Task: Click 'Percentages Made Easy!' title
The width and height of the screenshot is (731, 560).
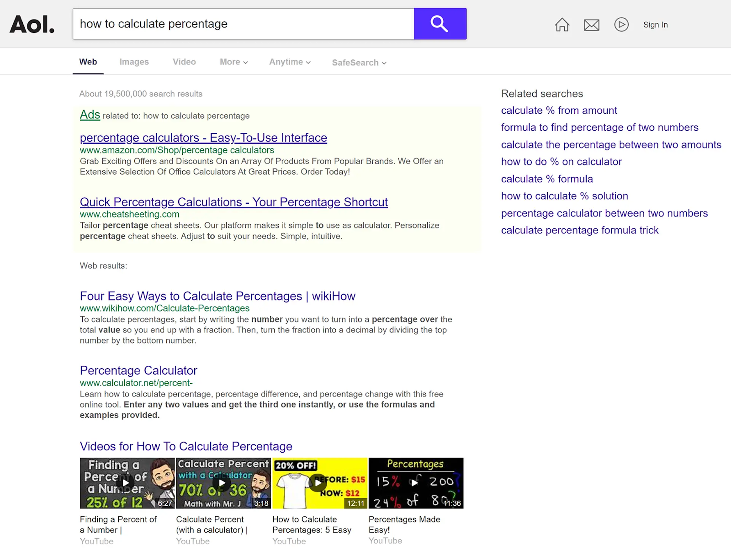Action: [404, 524]
